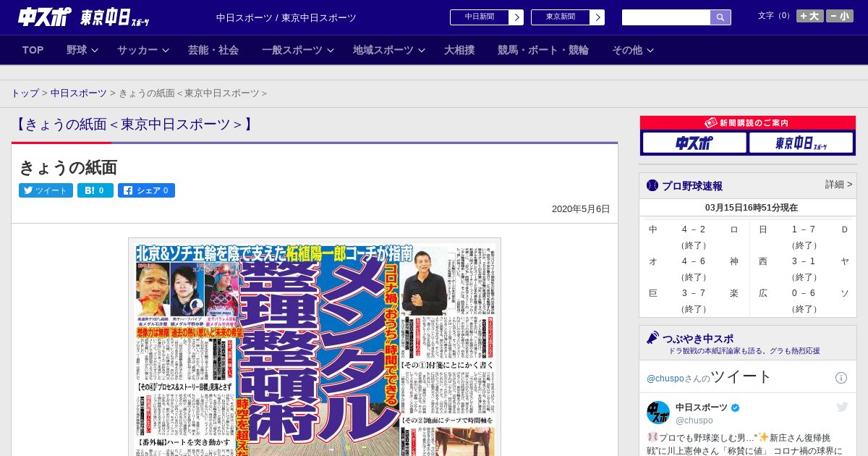Open プロ野球速報 heading link

pos(692,186)
